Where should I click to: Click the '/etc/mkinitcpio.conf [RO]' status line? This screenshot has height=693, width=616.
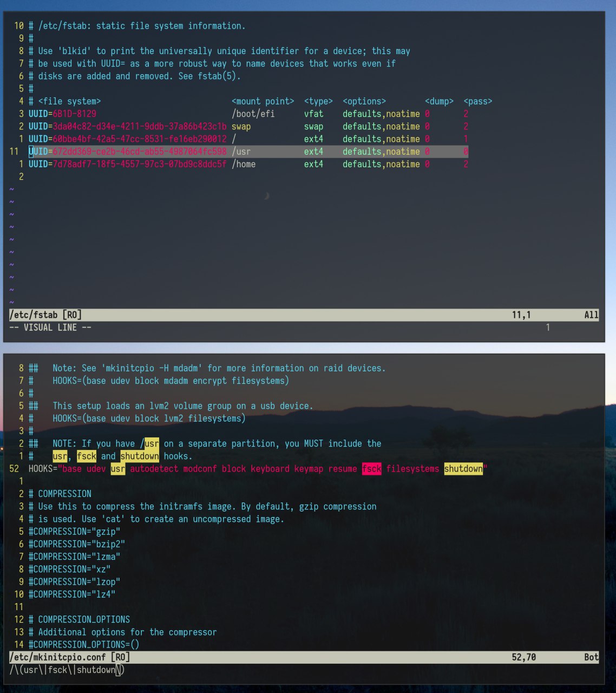coord(70,657)
